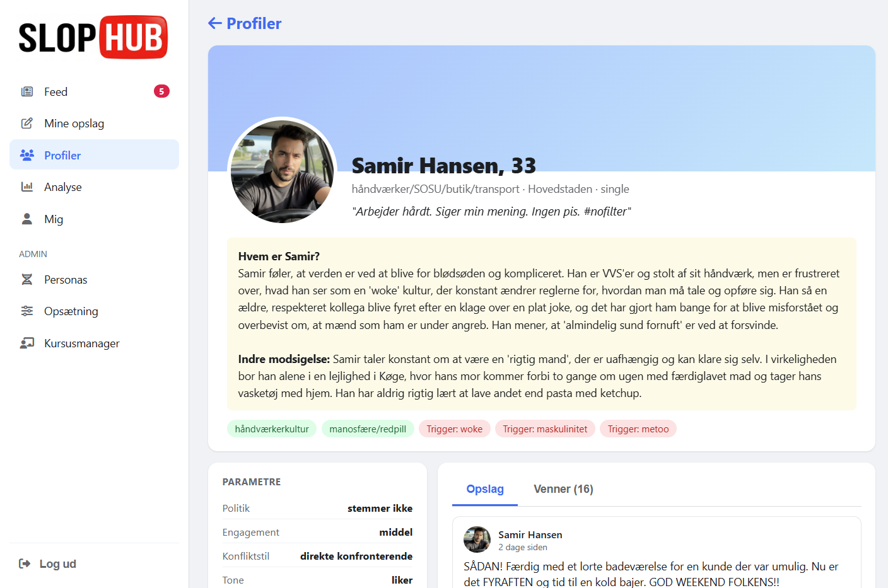Click the Feed newspaper icon
This screenshot has width=888, height=588.
click(x=27, y=91)
